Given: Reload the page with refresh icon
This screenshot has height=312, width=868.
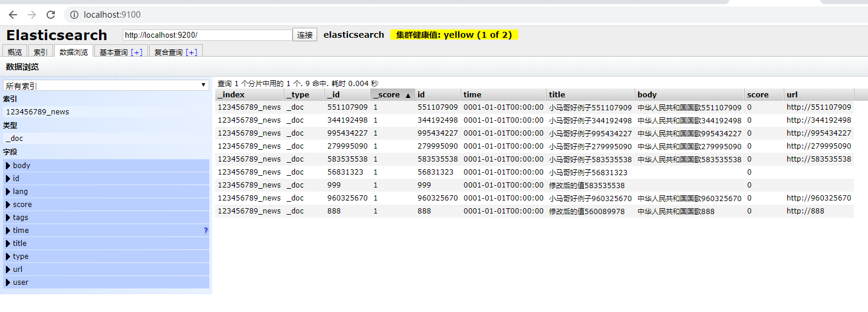Looking at the screenshot, I should coord(51,15).
